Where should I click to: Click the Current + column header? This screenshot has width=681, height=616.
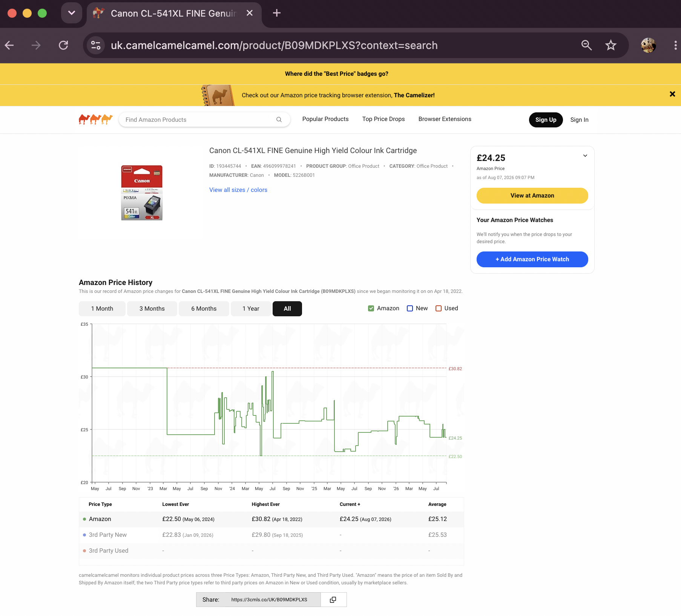(x=350, y=504)
